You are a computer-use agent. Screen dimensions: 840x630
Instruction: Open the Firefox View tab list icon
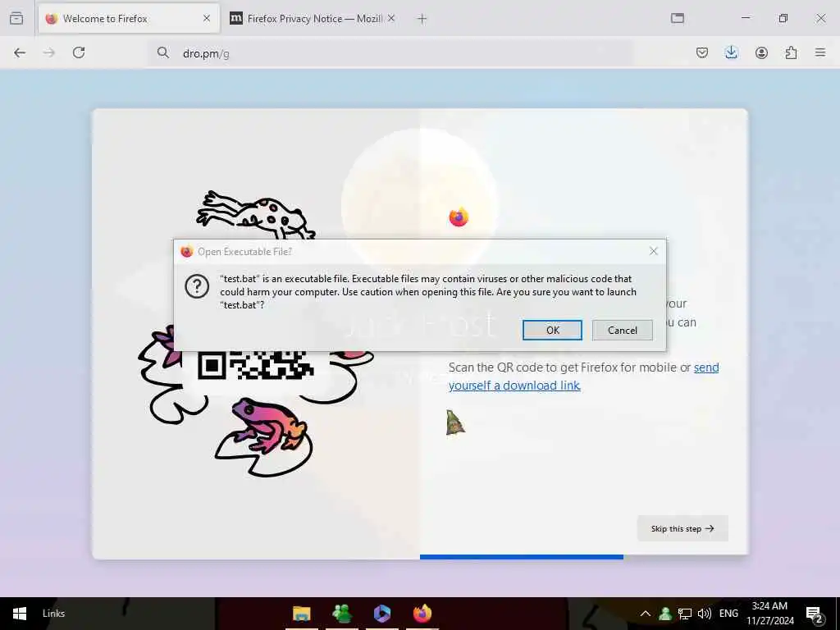pos(16,18)
